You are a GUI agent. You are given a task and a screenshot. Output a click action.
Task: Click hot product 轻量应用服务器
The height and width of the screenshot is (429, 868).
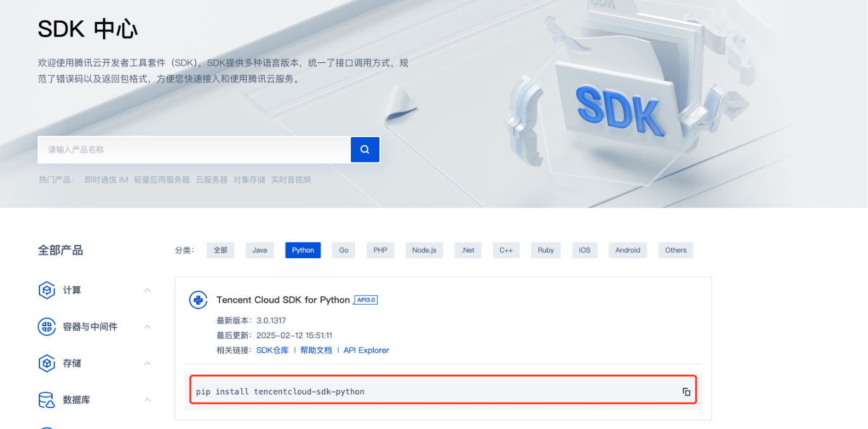point(162,180)
